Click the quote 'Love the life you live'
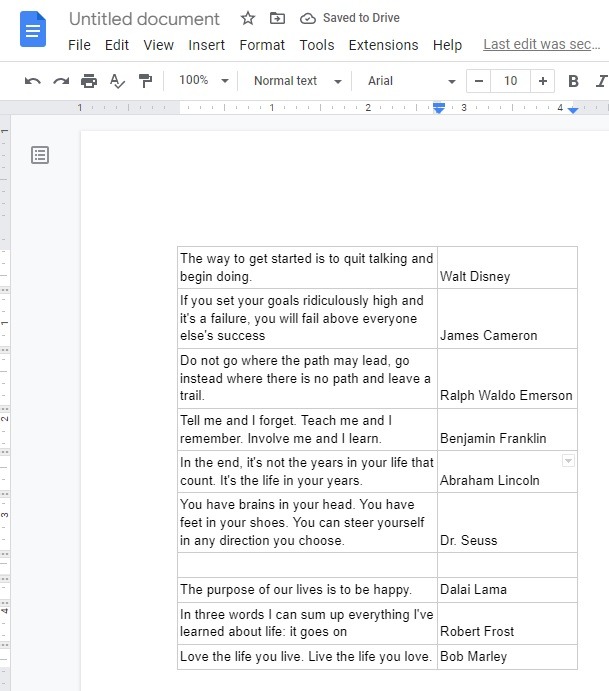Image resolution: width=609 pixels, height=691 pixels. (x=305, y=657)
